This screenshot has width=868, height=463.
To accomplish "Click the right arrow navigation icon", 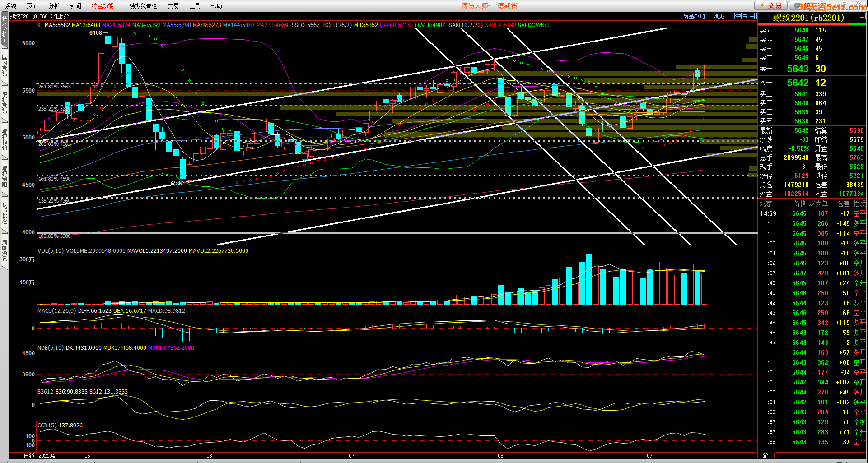I will (746, 16).
